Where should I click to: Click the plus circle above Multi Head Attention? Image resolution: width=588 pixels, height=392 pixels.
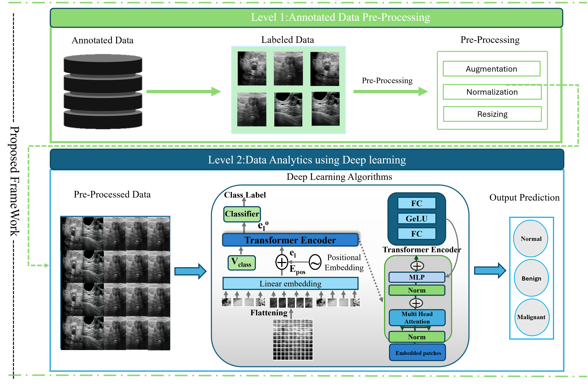[416, 303]
